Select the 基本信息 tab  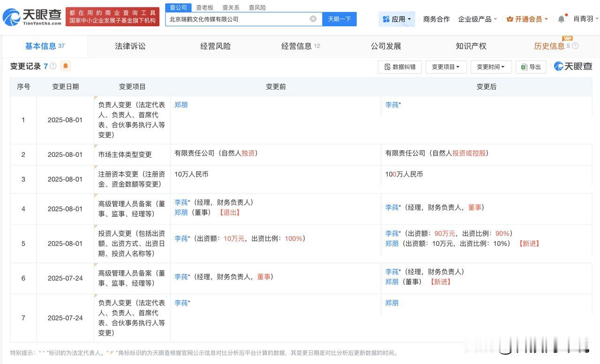point(45,46)
